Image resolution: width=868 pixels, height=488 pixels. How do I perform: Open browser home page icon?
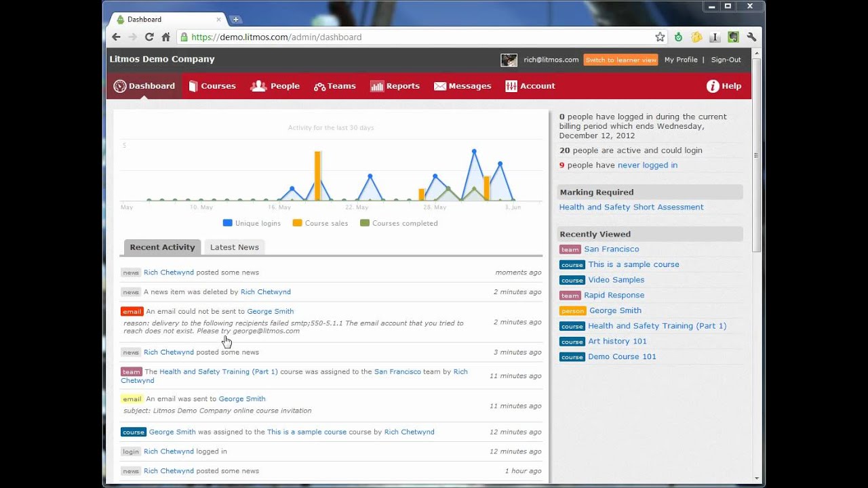165,37
